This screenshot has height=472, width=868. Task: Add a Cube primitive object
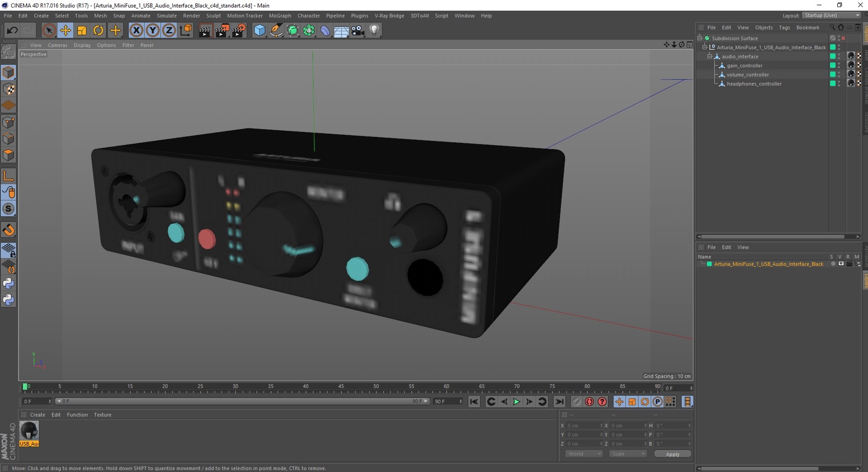259,31
